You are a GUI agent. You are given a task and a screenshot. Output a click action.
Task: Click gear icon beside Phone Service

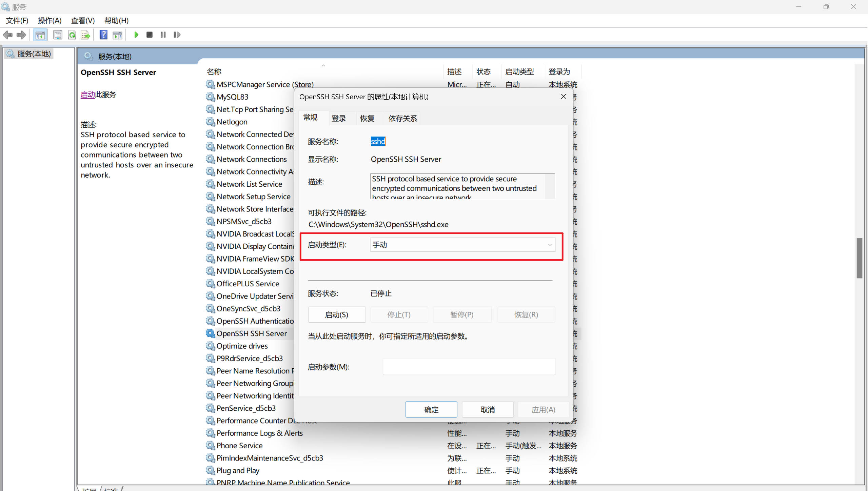pyautogui.click(x=211, y=446)
